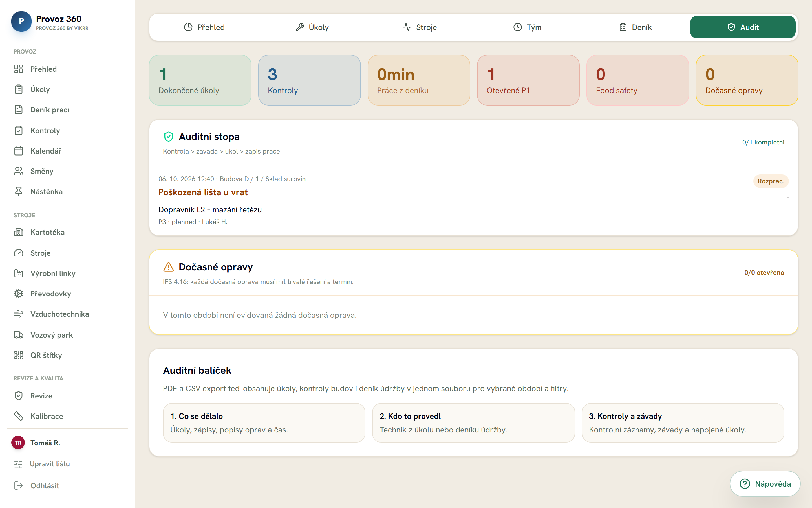Open the Poškozená lišta u vrat record
This screenshot has width=812, height=508.
pos(203,192)
